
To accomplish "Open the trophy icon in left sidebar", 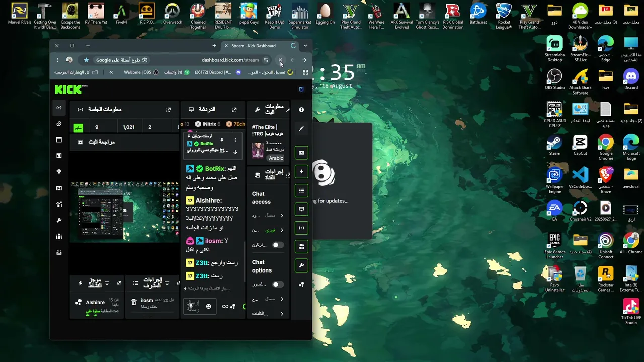I will point(59,172).
